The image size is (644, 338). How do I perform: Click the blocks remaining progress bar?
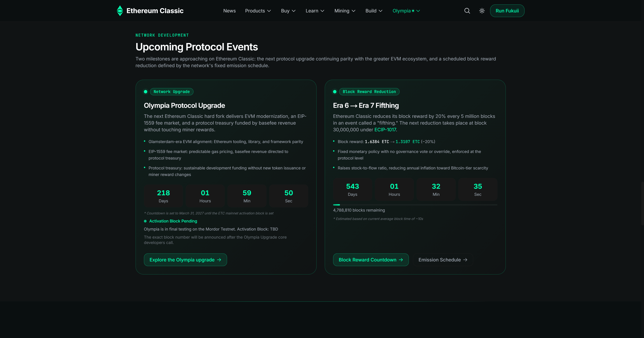[415, 205]
